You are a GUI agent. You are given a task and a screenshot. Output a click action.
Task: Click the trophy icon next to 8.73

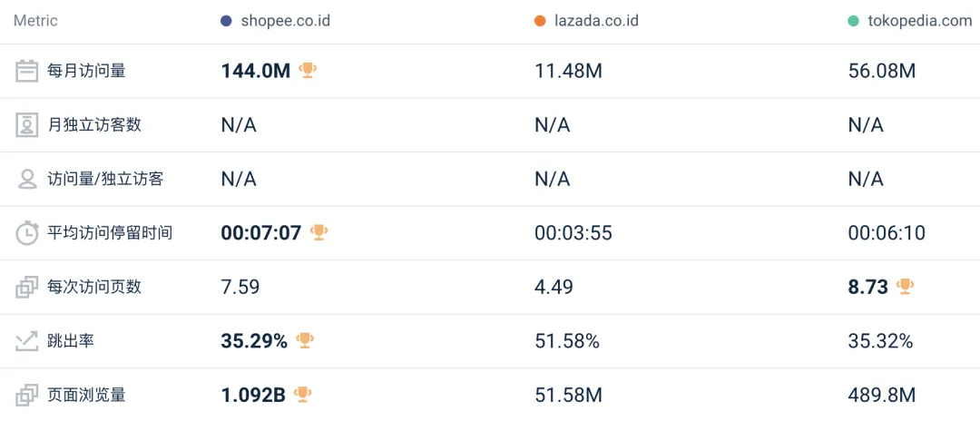(905, 286)
